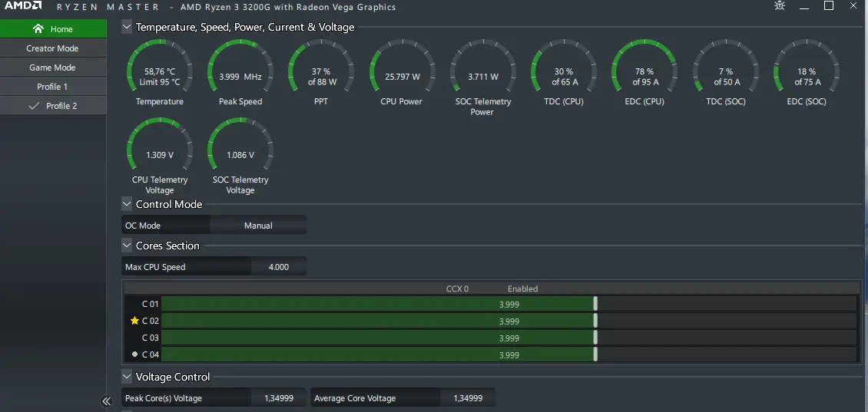Viewport: 868px width, 412px height.
Task: Click the C 01 core speed slider
Action: click(x=509, y=304)
